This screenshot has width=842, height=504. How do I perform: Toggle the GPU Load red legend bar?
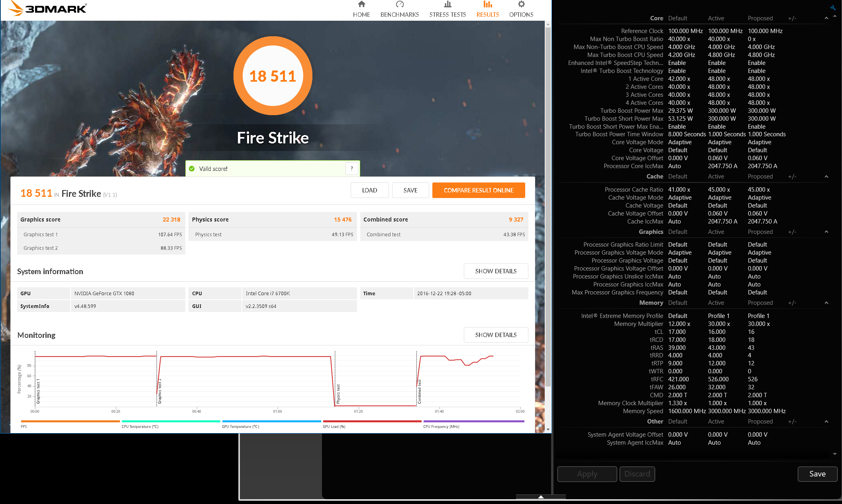pos(372,421)
